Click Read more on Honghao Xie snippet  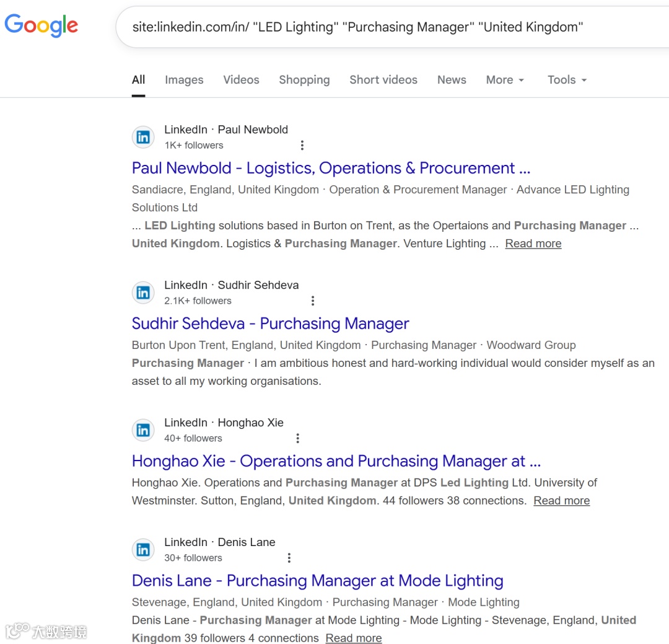click(x=561, y=500)
